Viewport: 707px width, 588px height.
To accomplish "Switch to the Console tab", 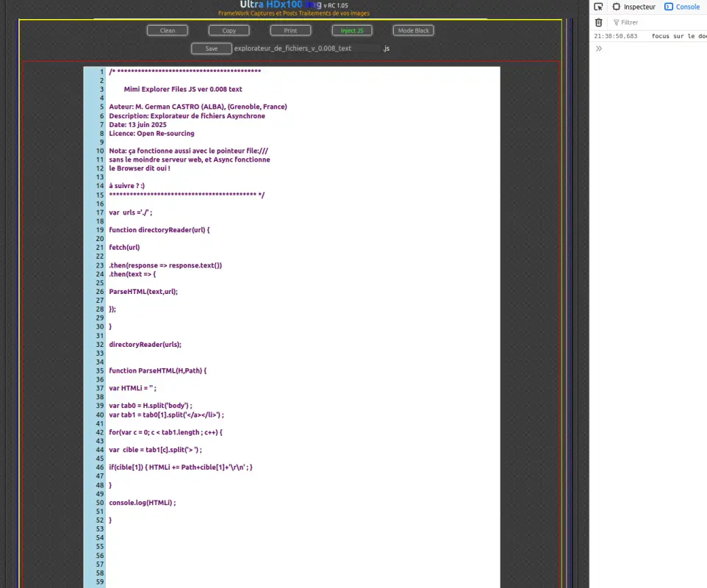I will [682, 7].
